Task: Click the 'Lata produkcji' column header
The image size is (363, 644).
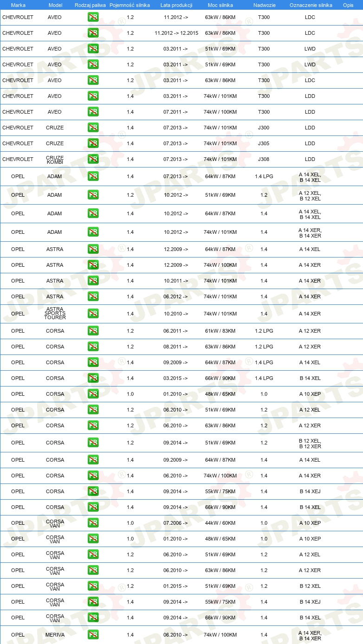Action: pyautogui.click(x=176, y=5)
